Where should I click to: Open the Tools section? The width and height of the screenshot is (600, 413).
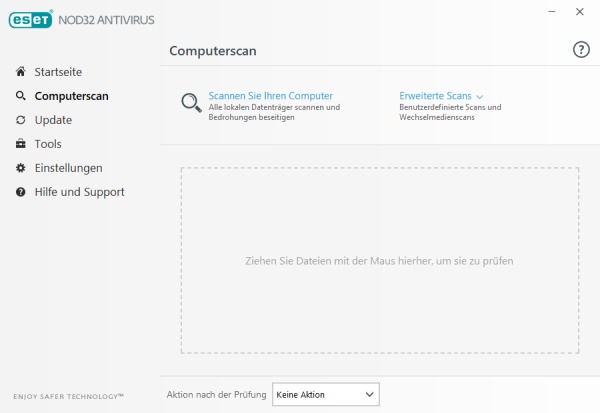[48, 144]
